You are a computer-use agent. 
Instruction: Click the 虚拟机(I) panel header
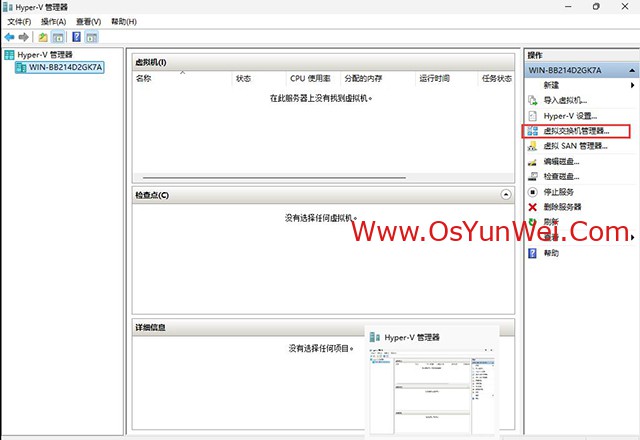pos(323,62)
